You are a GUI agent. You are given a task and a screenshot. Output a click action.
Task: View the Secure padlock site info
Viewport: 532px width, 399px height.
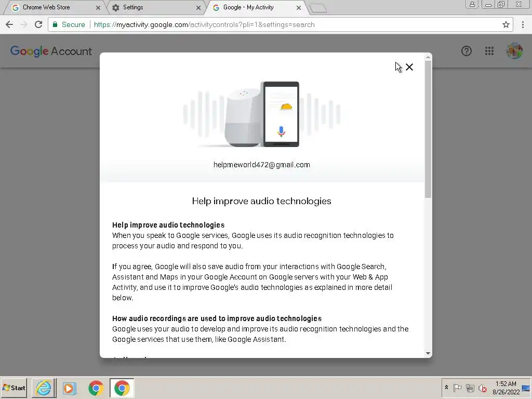click(x=69, y=24)
